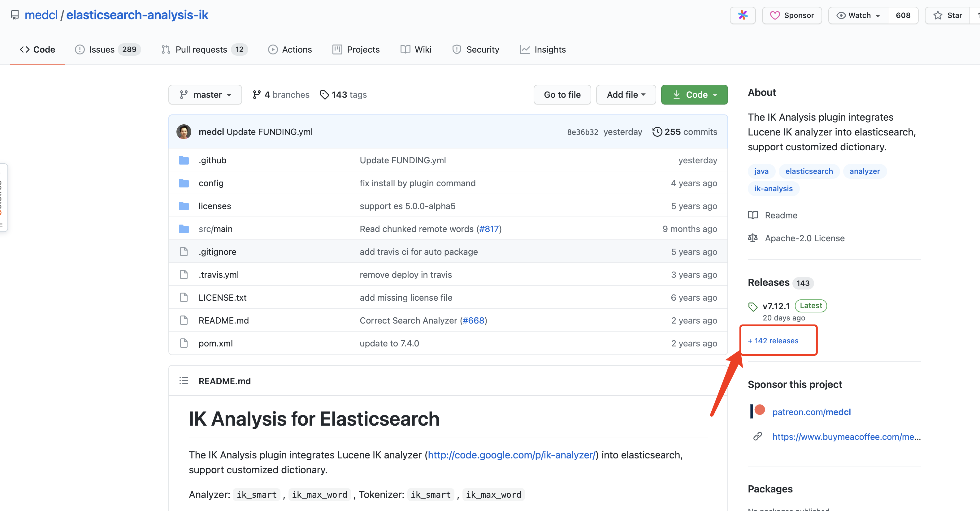Click the Actions play button icon

272,49
